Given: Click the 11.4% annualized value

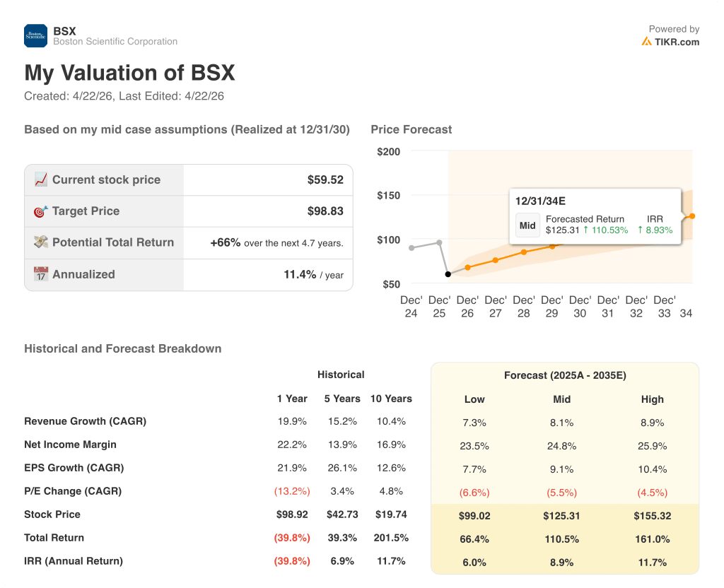Looking at the screenshot, I should [x=300, y=275].
